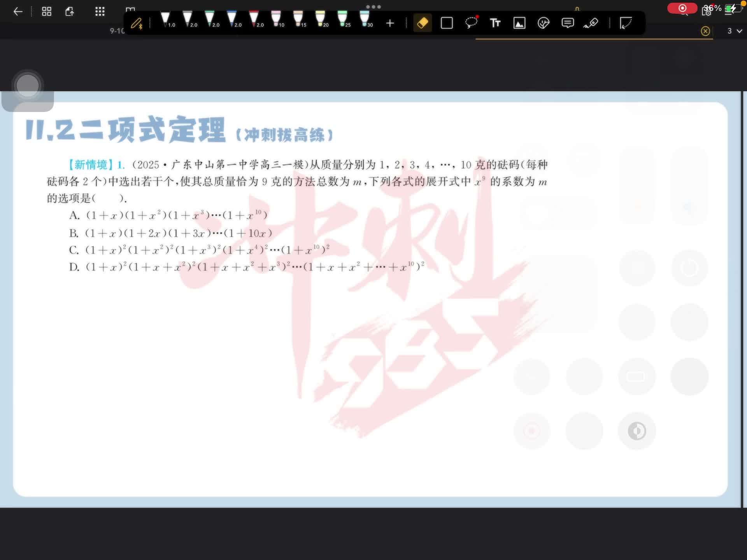Insert an image with picture tool
Viewport: 747px width, 560px height.
pos(519,23)
